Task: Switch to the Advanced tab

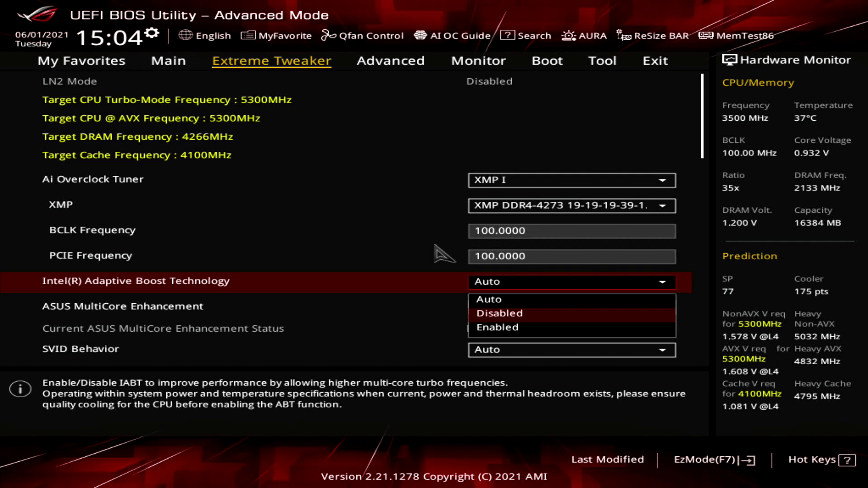Action: point(390,61)
